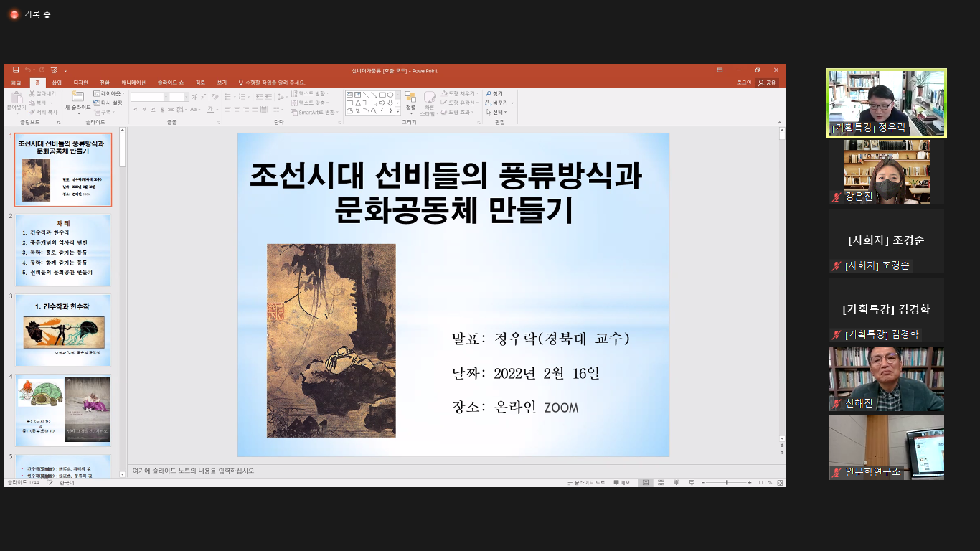Switch to the 디자인 ribbon tab
980x551 pixels.
(80, 83)
